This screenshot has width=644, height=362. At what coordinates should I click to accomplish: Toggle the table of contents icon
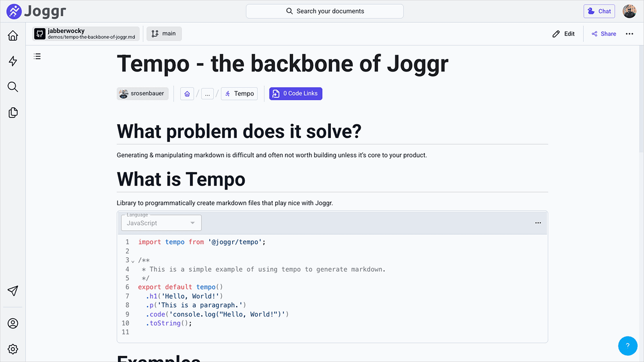pyautogui.click(x=38, y=56)
